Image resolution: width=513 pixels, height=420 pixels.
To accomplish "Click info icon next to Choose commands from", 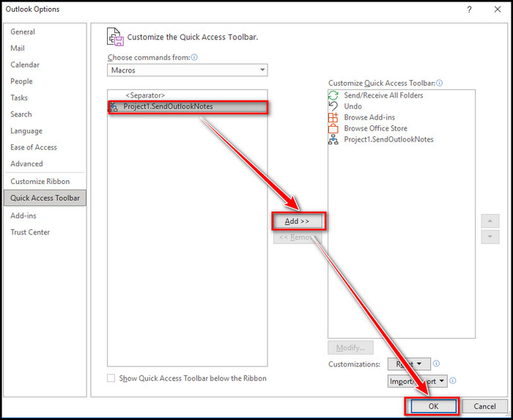I will coord(194,58).
